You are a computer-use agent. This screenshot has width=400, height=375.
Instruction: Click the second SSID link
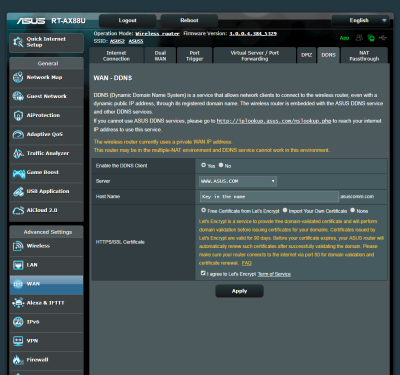(x=136, y=41)
